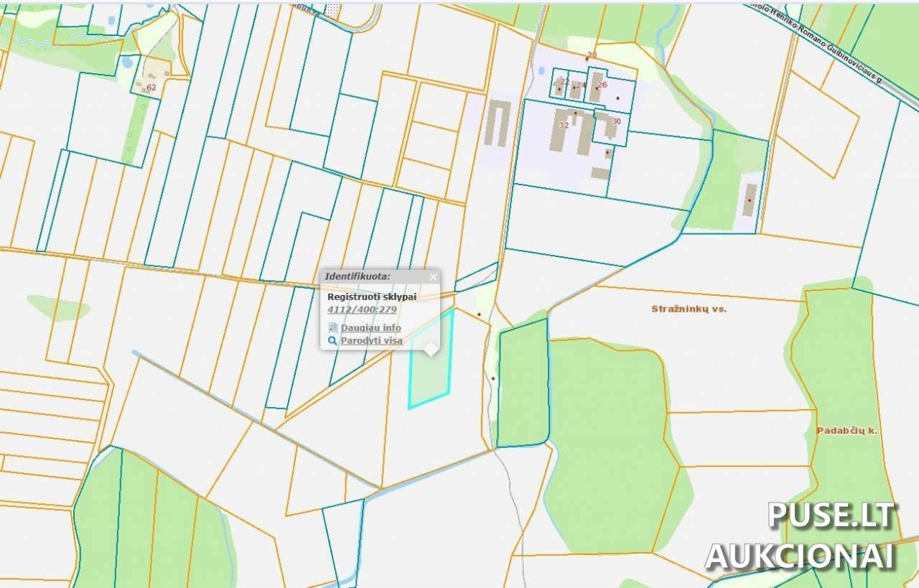Image resolution: width=919 pixels, height=588 pixels.
Task: Open parcel link 4112/400:279
Action: click(x=362, y=309)
